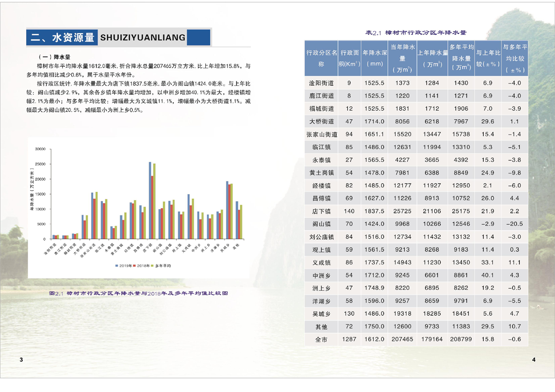Click the 与上年比较 column header
Viewport: 555px width, 392px height.
click(488, 58)
